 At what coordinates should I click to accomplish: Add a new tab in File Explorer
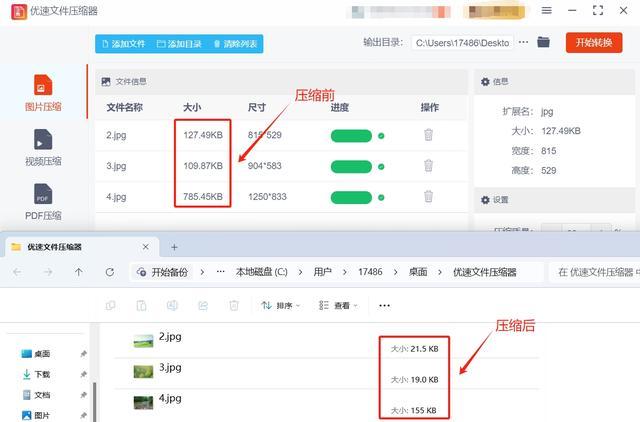pyautogui.click(x=174, y=247)
